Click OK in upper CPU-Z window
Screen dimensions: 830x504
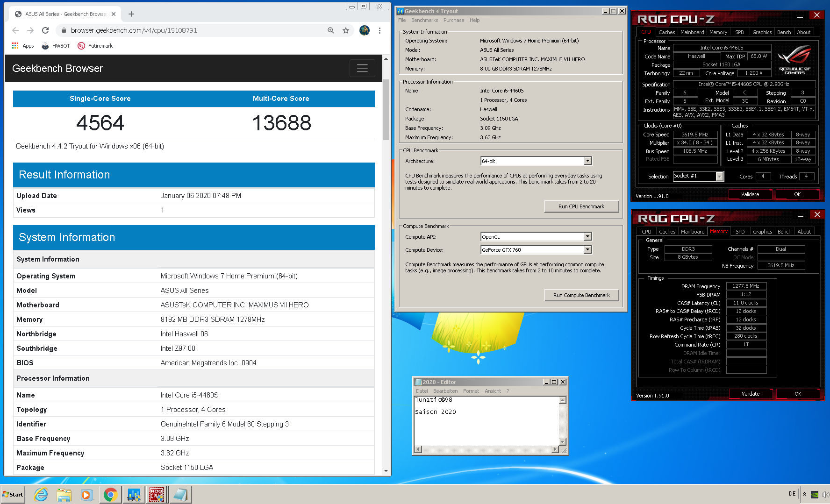797,194
